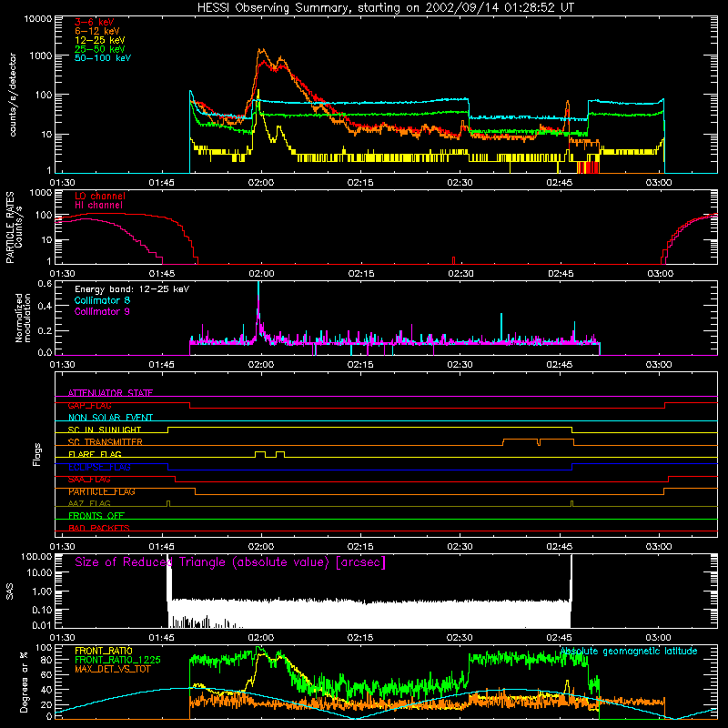Click the 03:00 time label under the Flags panel

pos(659,547)
